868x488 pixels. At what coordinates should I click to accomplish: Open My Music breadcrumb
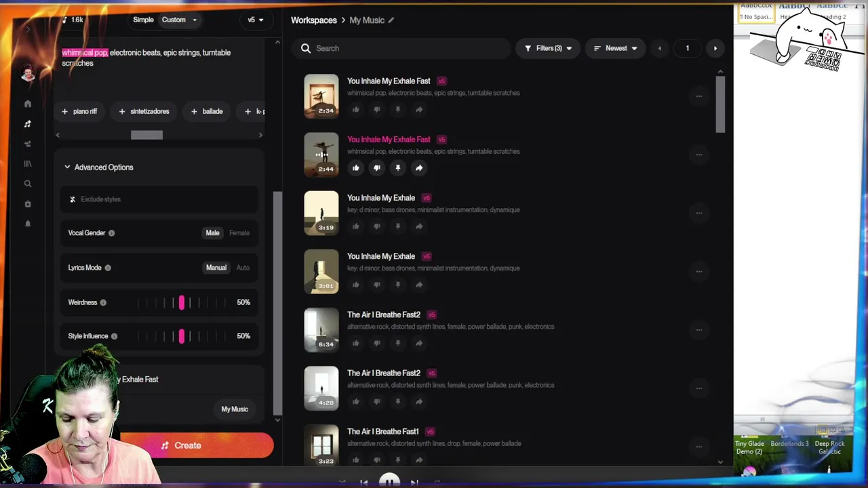(x=367, y=20)
